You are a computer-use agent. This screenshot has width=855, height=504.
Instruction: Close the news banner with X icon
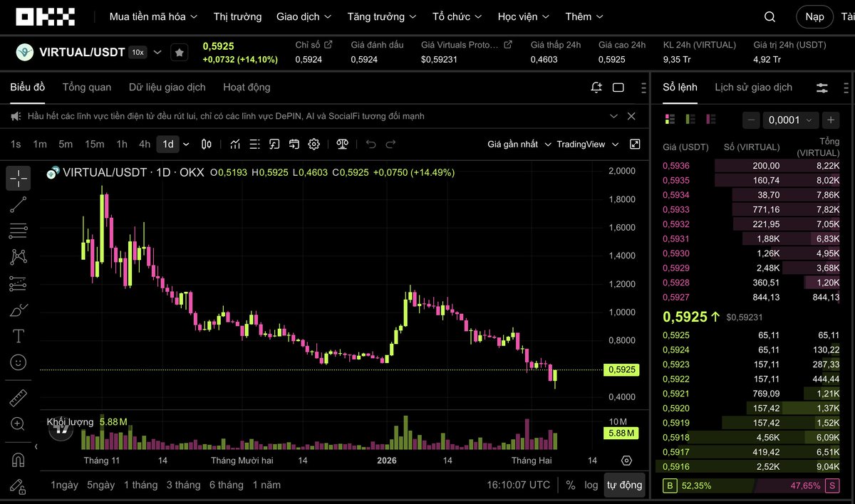point(631,116)
